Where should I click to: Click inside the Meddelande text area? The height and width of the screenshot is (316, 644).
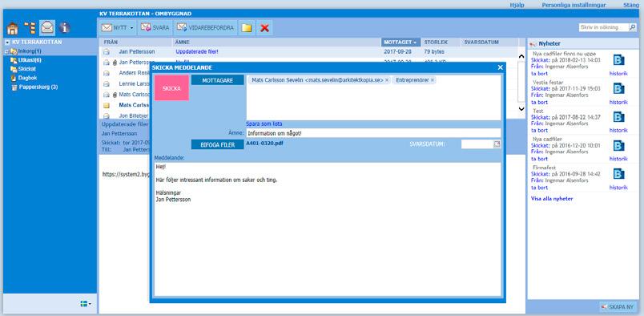pos(328,229)
